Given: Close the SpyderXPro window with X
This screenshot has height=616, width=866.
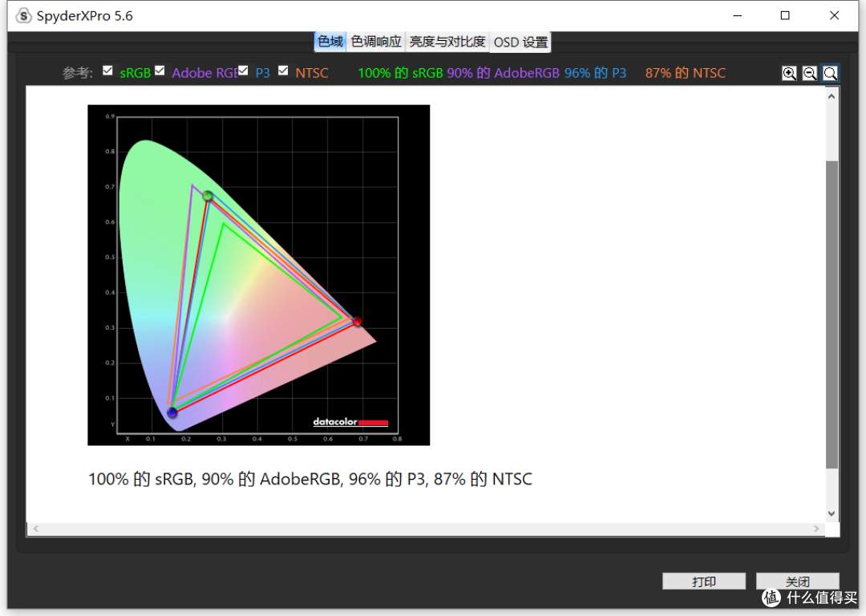Looking at the screenshot, I should [x=835, y=15].
